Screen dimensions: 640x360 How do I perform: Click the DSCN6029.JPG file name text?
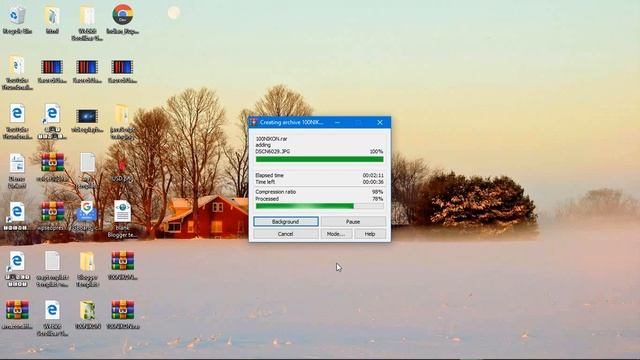pyautogui.click(x=273, y=151)
